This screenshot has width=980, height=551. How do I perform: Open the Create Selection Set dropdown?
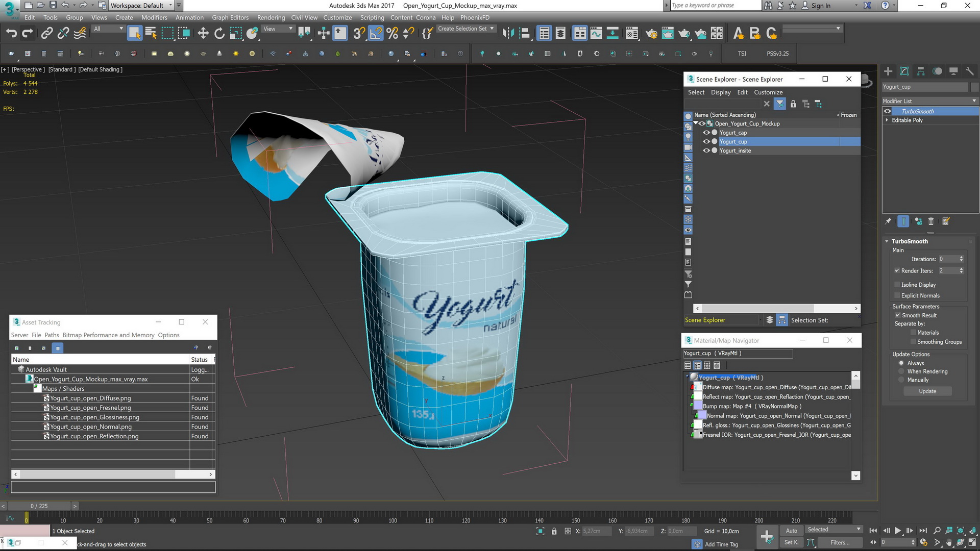(466, 29)
